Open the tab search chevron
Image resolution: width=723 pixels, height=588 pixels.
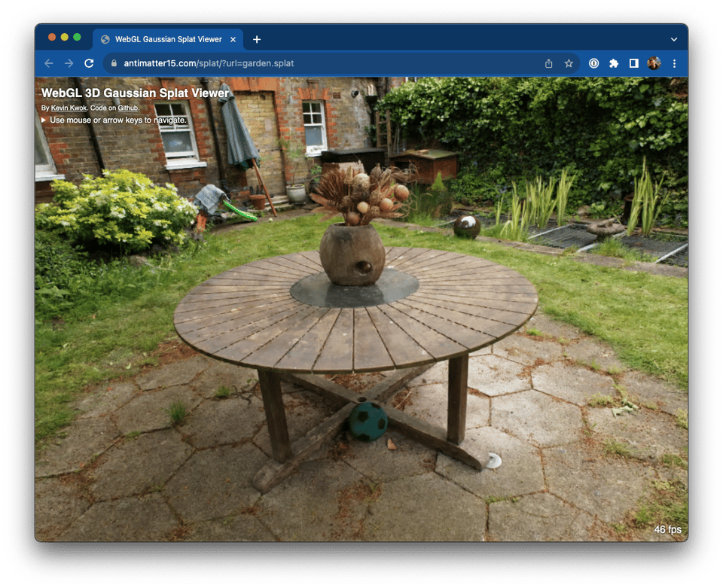674,38
